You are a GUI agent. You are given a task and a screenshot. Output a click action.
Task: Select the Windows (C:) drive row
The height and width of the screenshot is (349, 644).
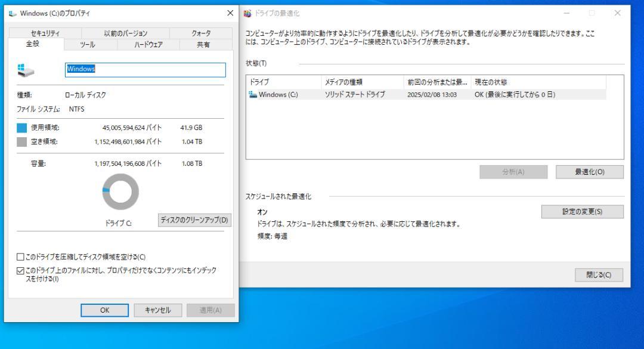426,94
